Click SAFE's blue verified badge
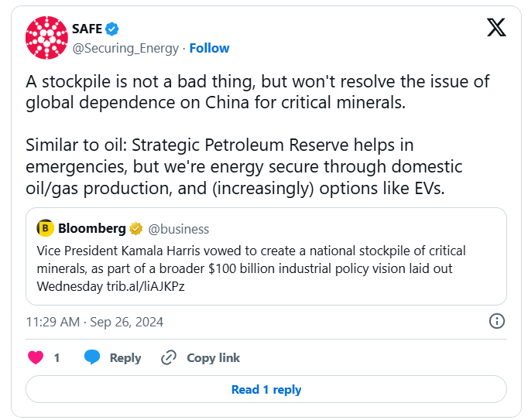 113,29
